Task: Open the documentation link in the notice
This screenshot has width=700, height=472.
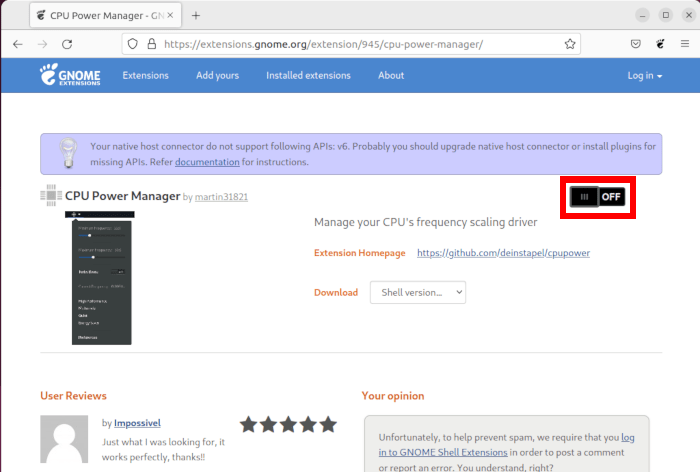Action: coord(207,162)
